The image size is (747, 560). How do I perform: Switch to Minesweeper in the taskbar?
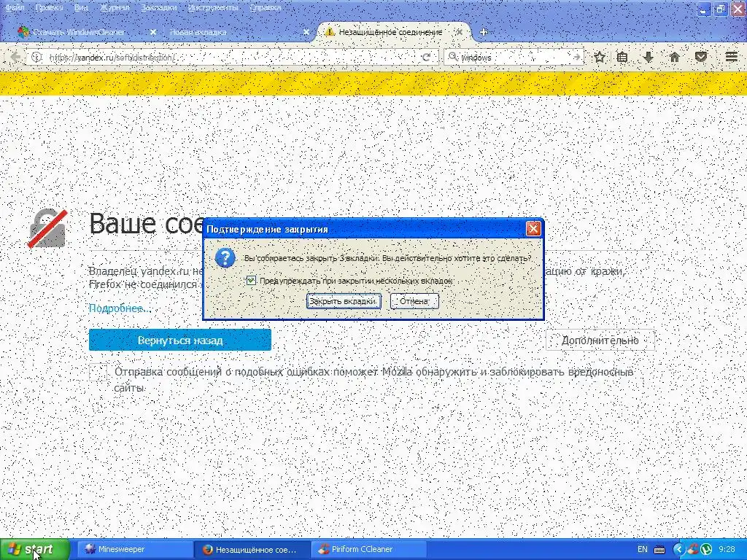[x=135, y=550]
